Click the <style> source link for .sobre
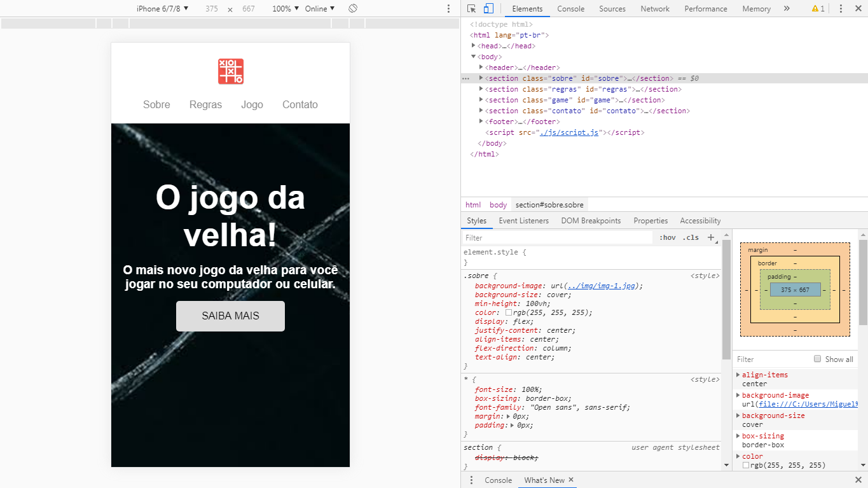 coord(705,275)
